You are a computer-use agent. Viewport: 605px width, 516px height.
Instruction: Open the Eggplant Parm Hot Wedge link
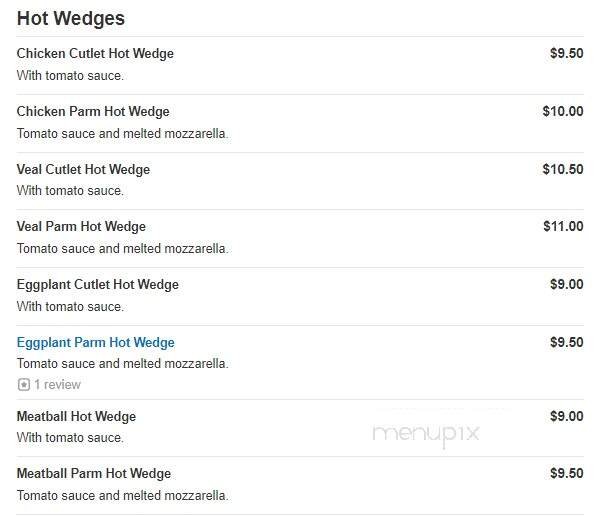[96, 343]
